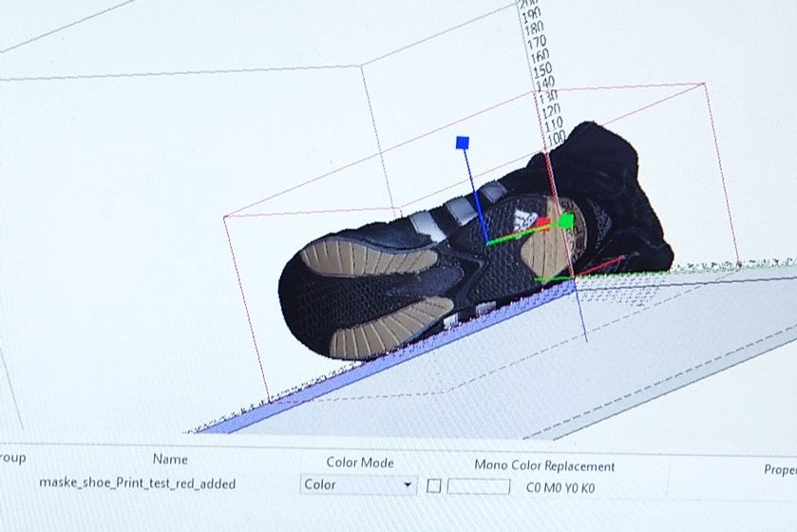Click the Name column header
This screenshot has height=532, width=797.
pos(170,460)
